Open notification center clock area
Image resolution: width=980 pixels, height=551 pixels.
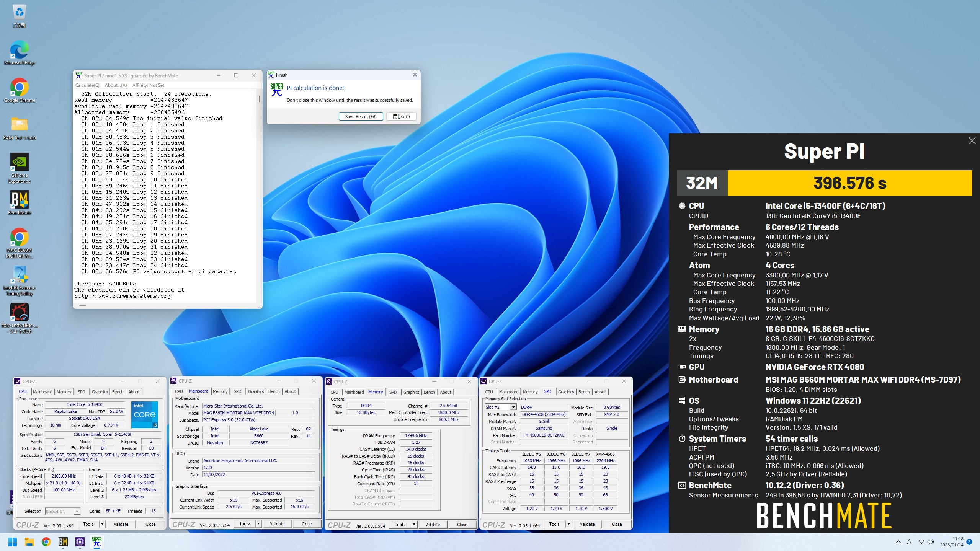pos(952,542)
